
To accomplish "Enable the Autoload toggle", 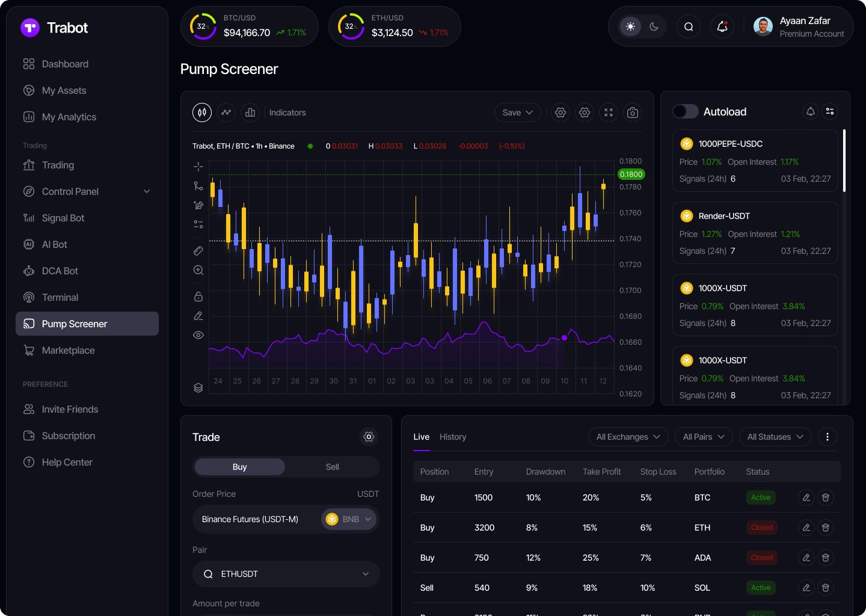I will coord(685,111).
